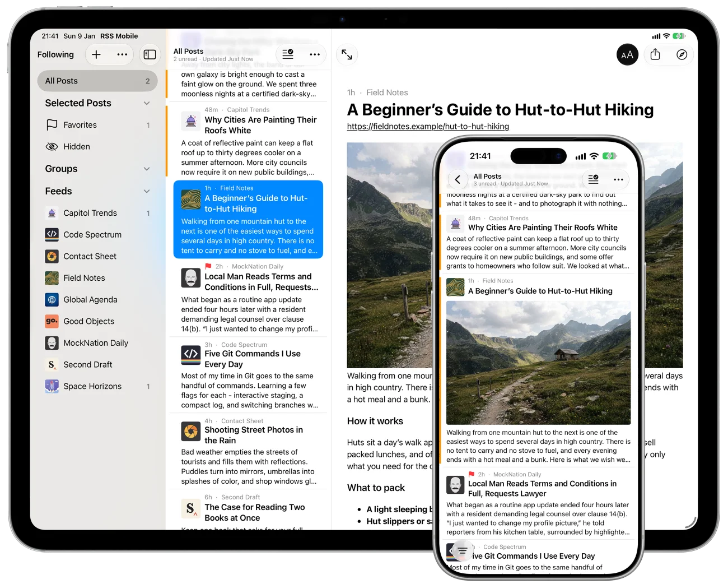Select Second Draft feed

pos(98,365)
